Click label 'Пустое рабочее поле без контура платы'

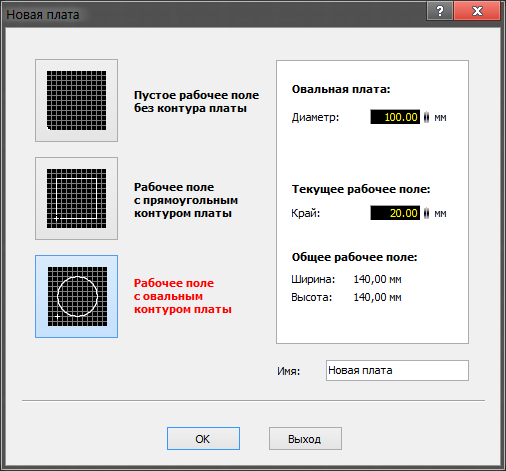pos(196,102)
